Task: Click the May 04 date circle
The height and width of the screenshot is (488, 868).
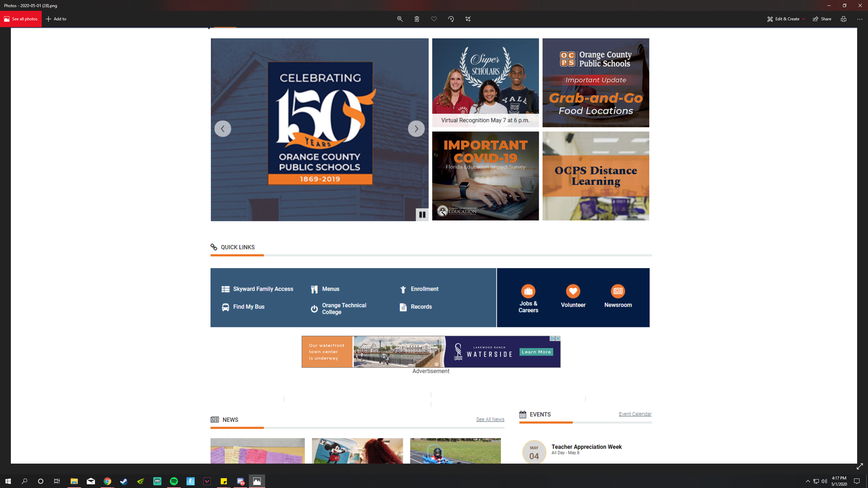Action: [534, 452]
